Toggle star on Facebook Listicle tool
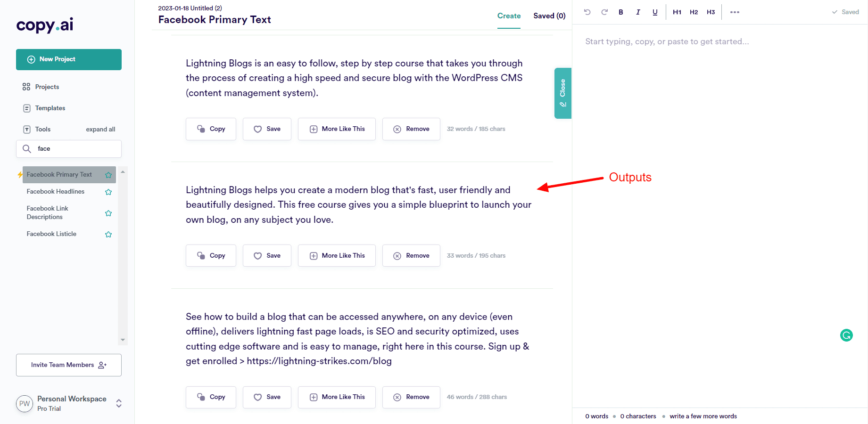This screenshot has height=424, width=868. coord(108,234)
